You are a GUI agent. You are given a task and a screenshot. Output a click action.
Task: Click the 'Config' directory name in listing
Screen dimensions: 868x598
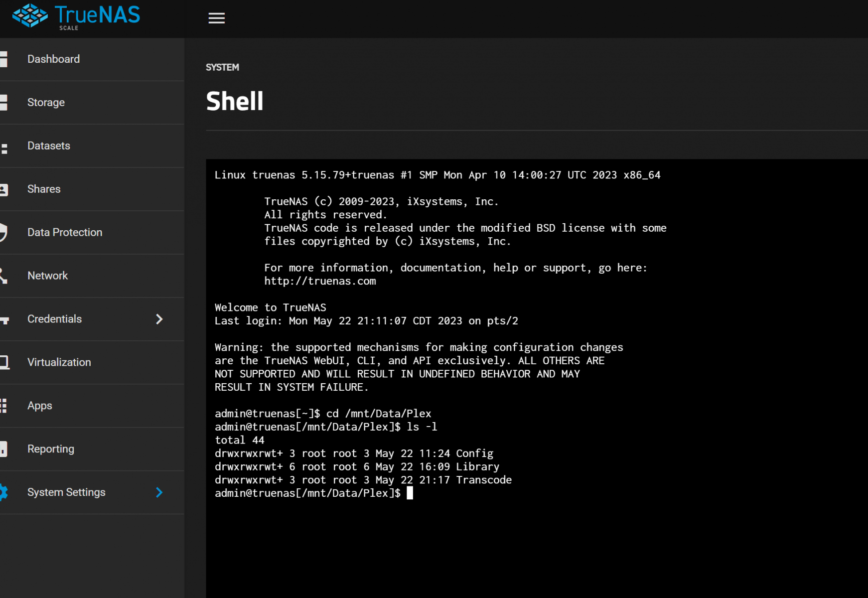(475, 454)
